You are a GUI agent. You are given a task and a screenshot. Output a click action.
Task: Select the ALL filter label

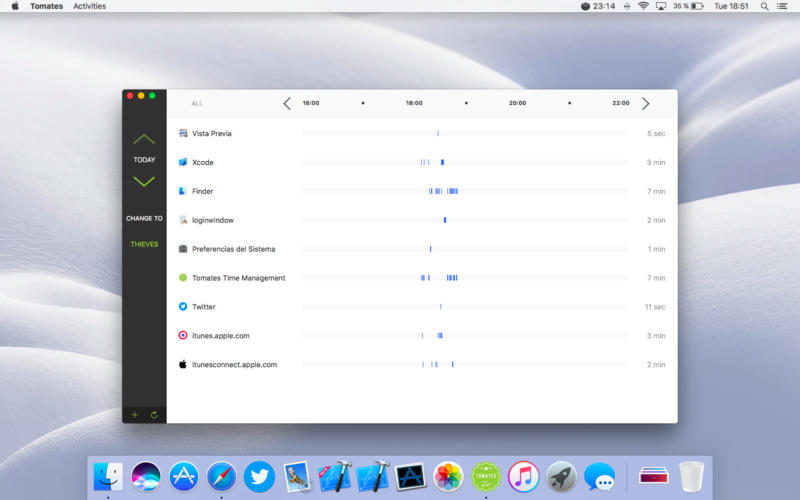tap(197, 103)
